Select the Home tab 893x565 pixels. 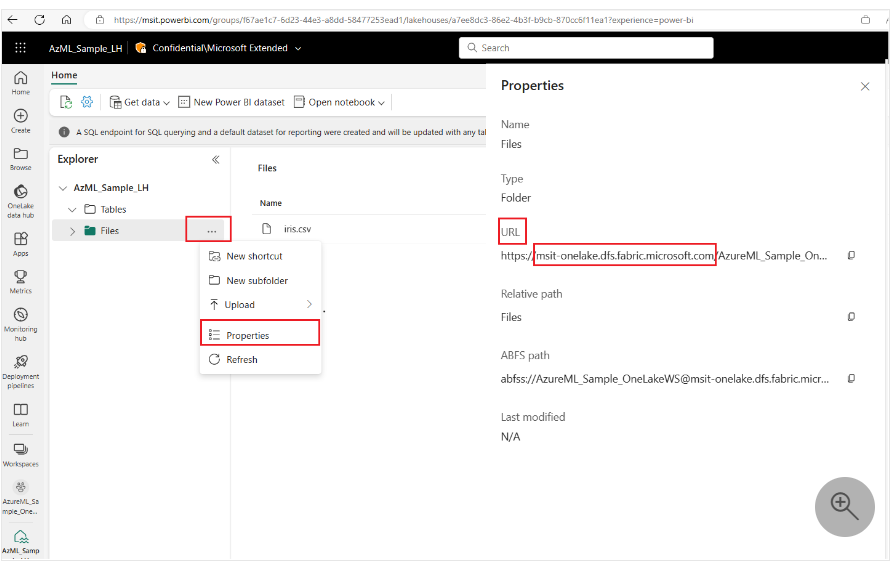click(x=64, y=75)
